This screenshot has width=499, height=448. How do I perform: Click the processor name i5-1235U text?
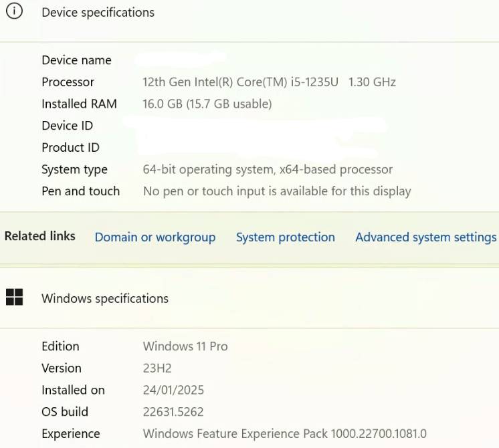pyautogui.click(x=269, y=82)
